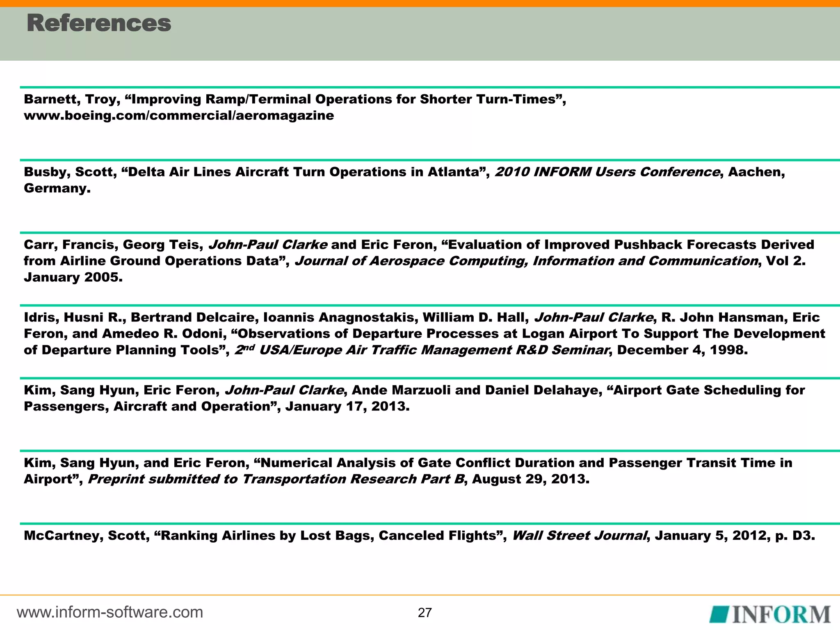
Task: Click the Transportation Research Part B text
Action: (x=353, y=479)
